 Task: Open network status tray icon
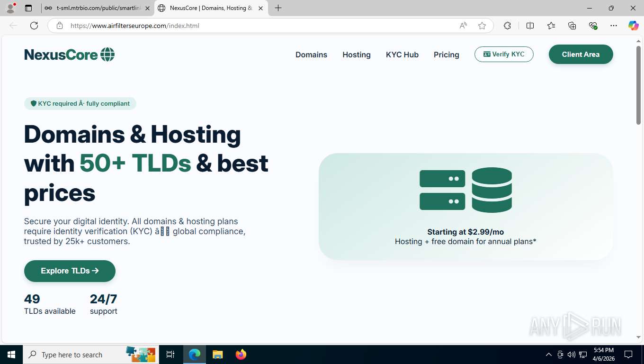point(583,355)
